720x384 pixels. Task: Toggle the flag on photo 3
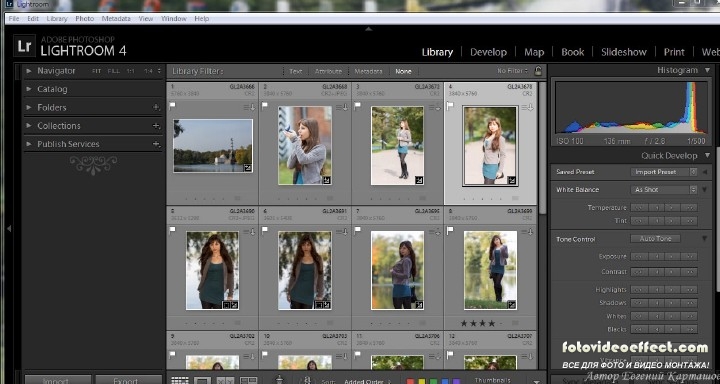coord(357,107)
